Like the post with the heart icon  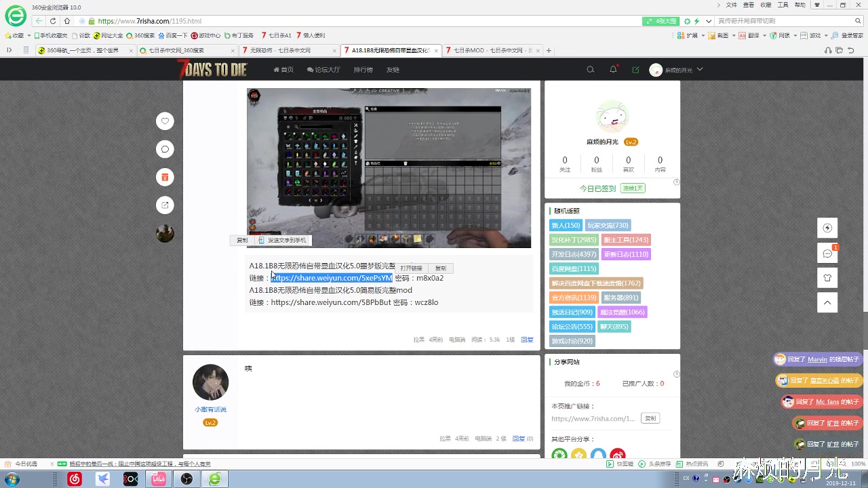(x=165, y=121)
